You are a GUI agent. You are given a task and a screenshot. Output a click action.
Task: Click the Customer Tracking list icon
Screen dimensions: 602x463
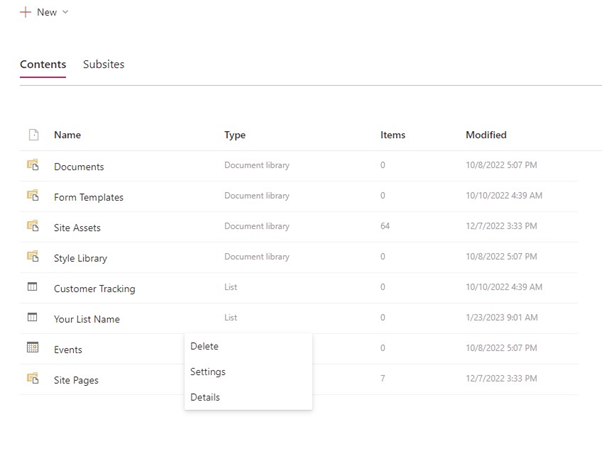point(32,287)
